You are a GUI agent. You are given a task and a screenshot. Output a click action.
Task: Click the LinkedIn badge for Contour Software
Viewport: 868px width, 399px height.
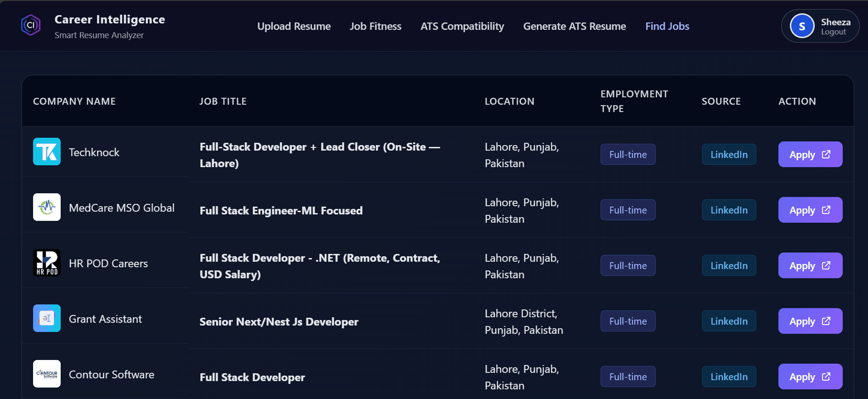(x=729, y=377)
